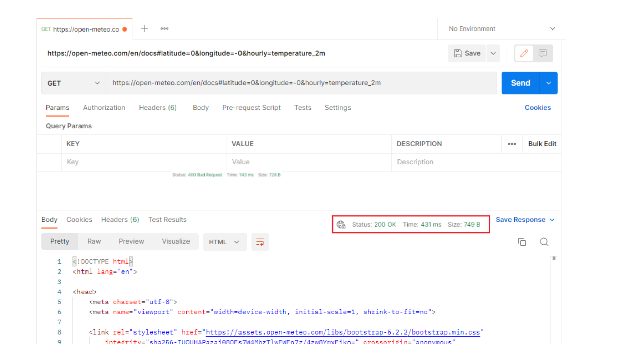The image size is (644, 362).
Task: Select response Body tab
Action: click(49, 220)
